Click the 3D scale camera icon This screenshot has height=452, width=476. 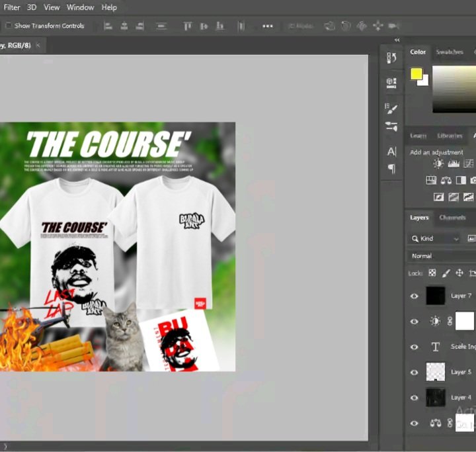tap(393, 26)
